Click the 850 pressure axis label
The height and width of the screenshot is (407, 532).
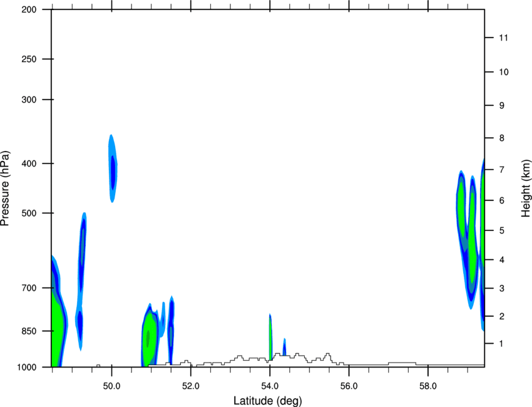pyautogui.click(x=29, y=331)
